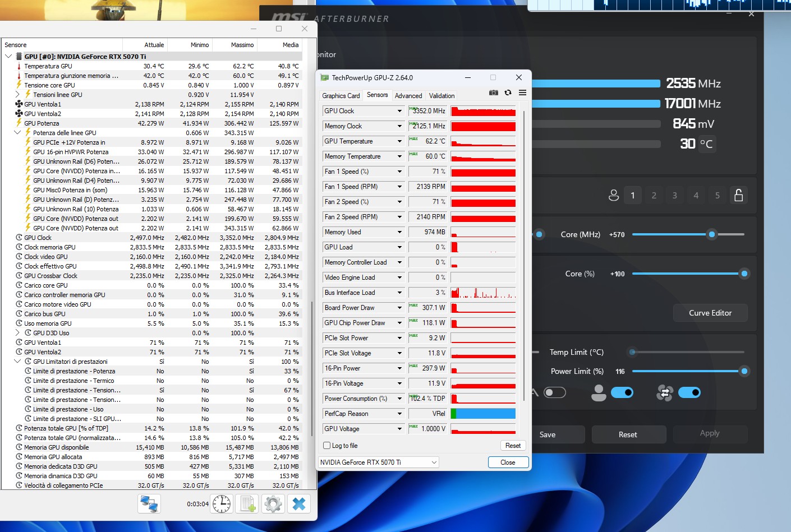Click the blue PerfCap Reason VRel bar
Image resolution: width=791 pixels, height=532 pixels.
coord(485,414)
